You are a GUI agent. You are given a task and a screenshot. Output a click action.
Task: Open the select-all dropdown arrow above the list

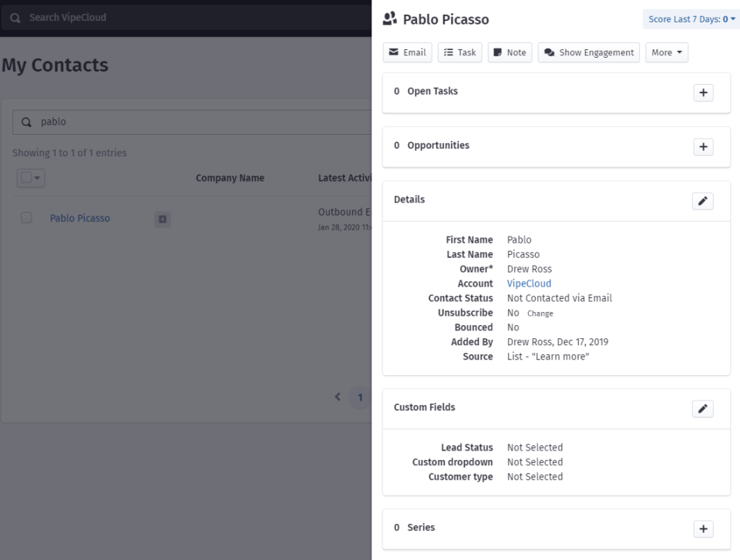coord(36,177)
